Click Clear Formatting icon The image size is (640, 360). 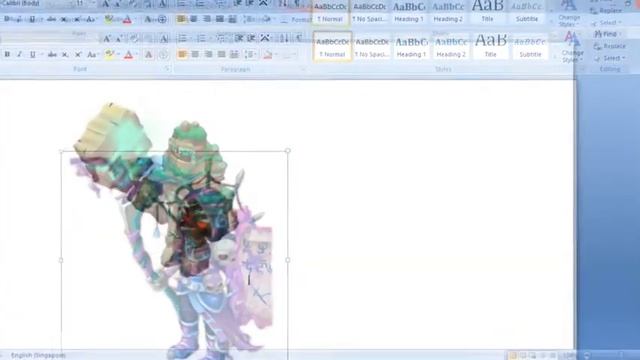click(x=133, y=38)
